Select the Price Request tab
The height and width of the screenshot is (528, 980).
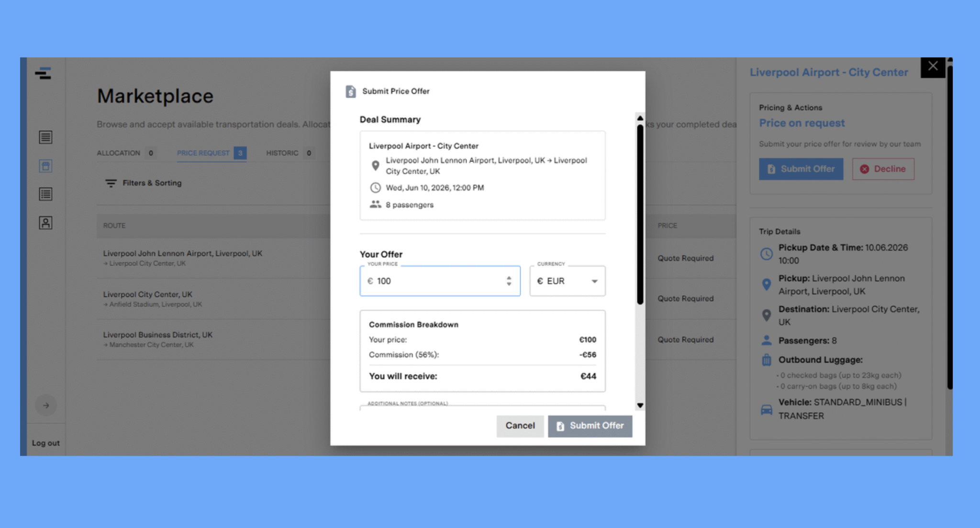click(x=203, y=153)
